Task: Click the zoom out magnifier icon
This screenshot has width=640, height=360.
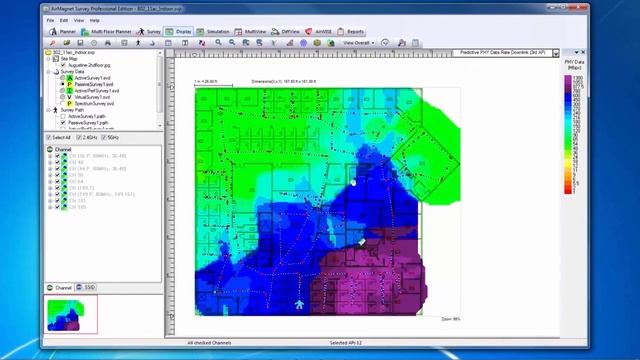Action: (232, 42)
